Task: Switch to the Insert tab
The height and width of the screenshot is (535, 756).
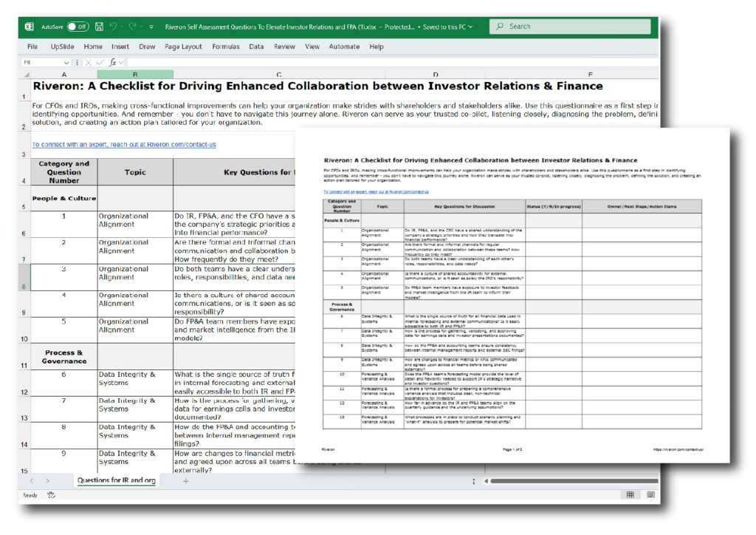Action: [x=120, y=47]
